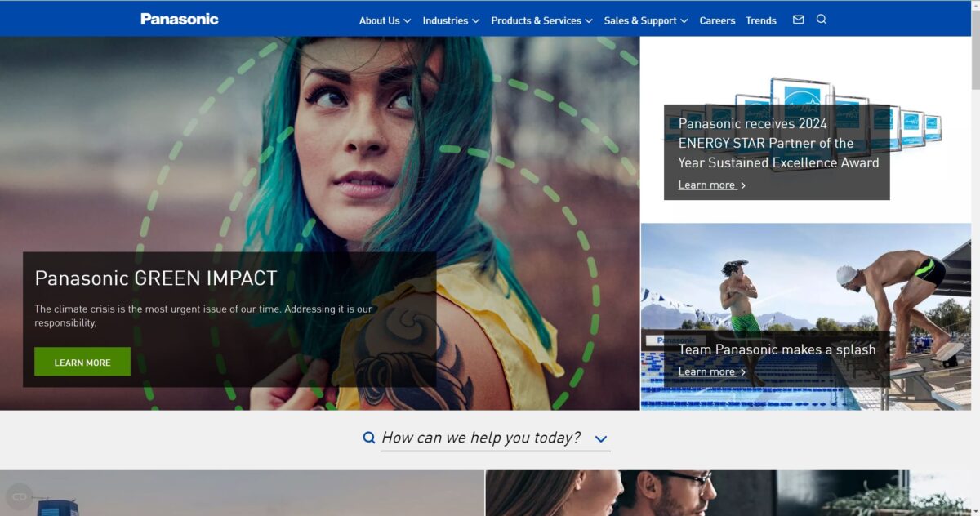
Task: Expand the About Us menu
Action: tap(385, 20)
